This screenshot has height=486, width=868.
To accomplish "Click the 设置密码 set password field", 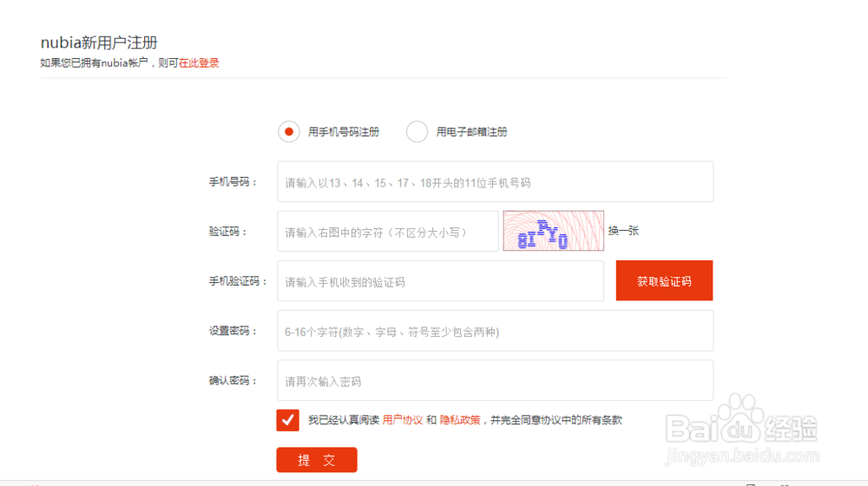I will coord(495,331).
